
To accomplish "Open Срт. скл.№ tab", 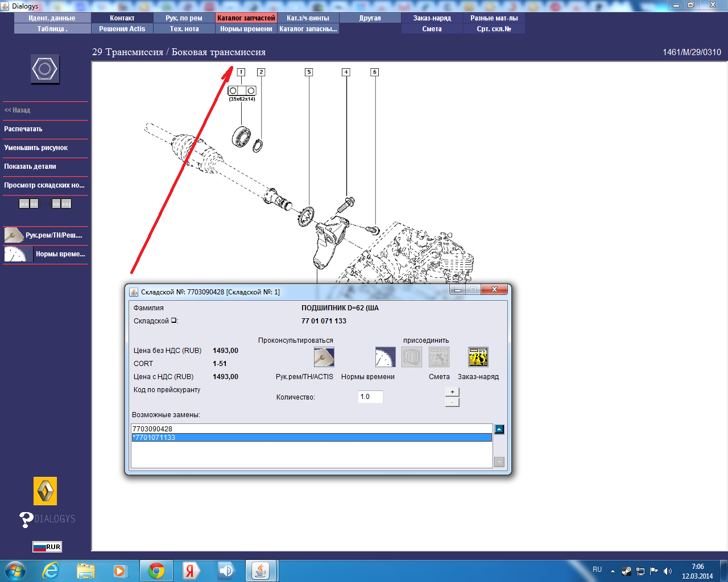I will coord(494,29).
